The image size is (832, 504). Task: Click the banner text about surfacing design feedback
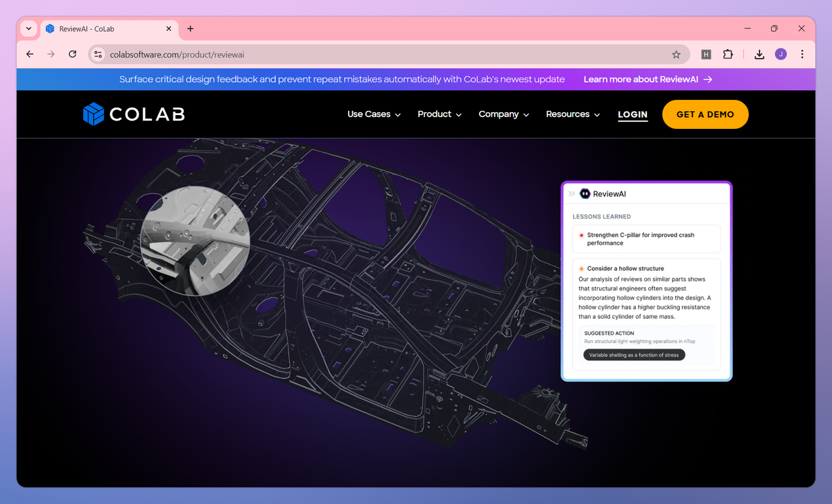342,79
